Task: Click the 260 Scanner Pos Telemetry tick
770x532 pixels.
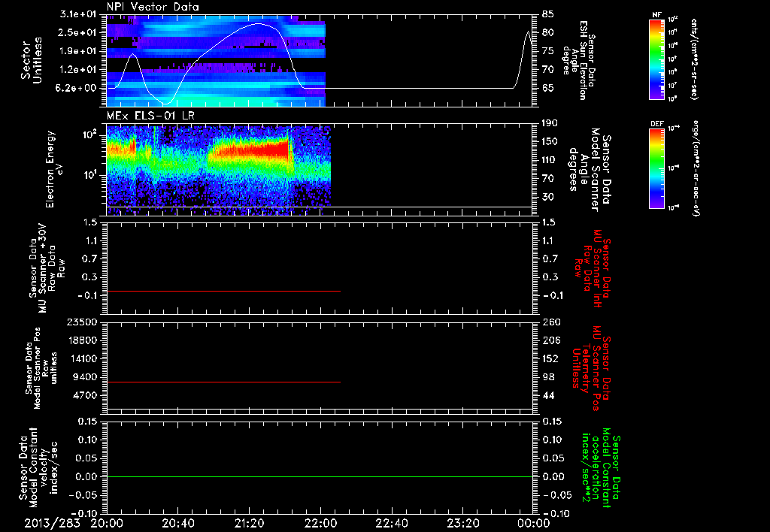Action: tap(550, 322)
